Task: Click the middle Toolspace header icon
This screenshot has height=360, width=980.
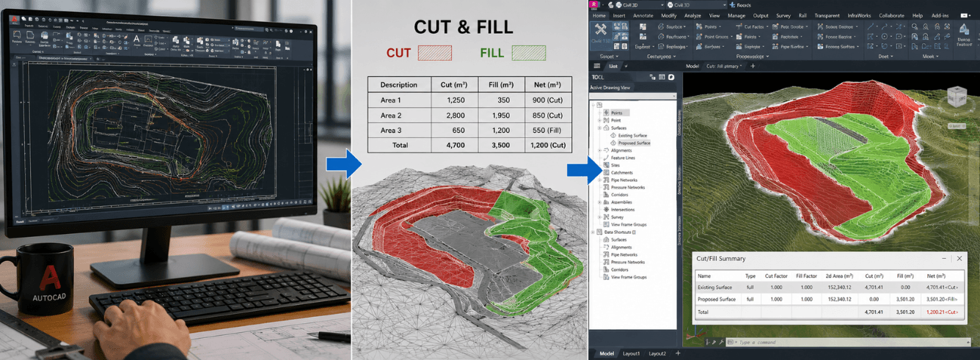Action: [x=662, y=77]
